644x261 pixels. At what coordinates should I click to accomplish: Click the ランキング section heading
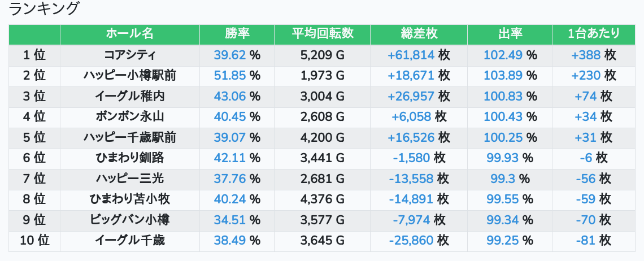(x=44, y=9)
